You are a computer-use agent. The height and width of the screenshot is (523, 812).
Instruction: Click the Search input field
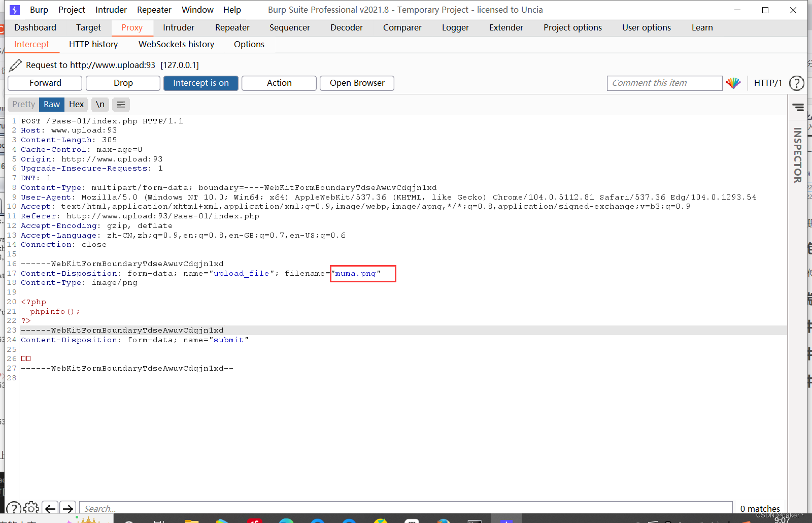pyautogui.click(x=406, y=508)
